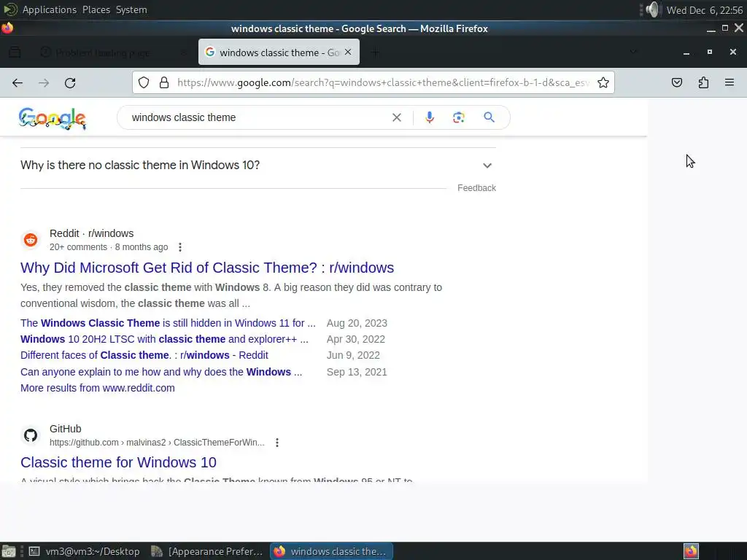Switch to vm3@vm3:~/Desktop terminal window
Viewport: 747px width, 560px height.
pyautogui.click(x=85, y=551)
